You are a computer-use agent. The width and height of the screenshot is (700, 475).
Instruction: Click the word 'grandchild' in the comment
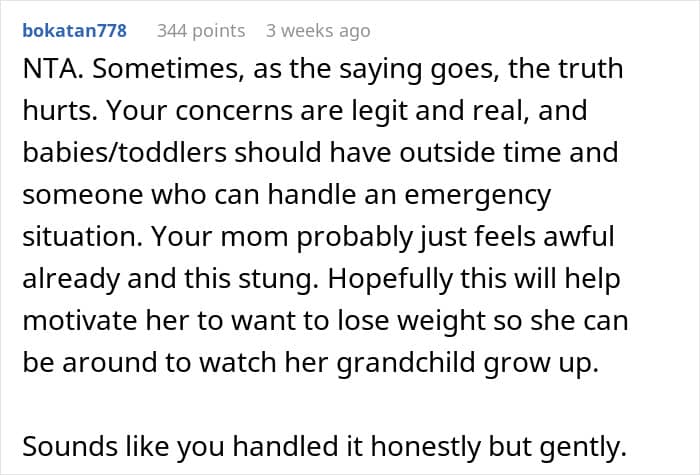point(405,363)
